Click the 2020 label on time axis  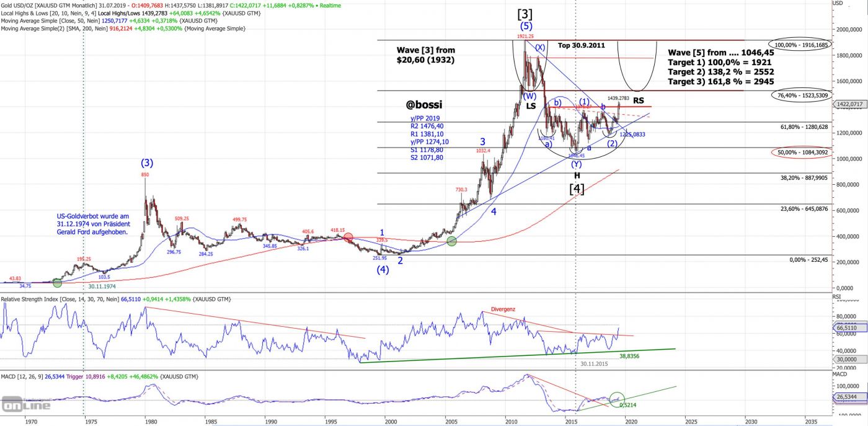click(x=631, y=420)
